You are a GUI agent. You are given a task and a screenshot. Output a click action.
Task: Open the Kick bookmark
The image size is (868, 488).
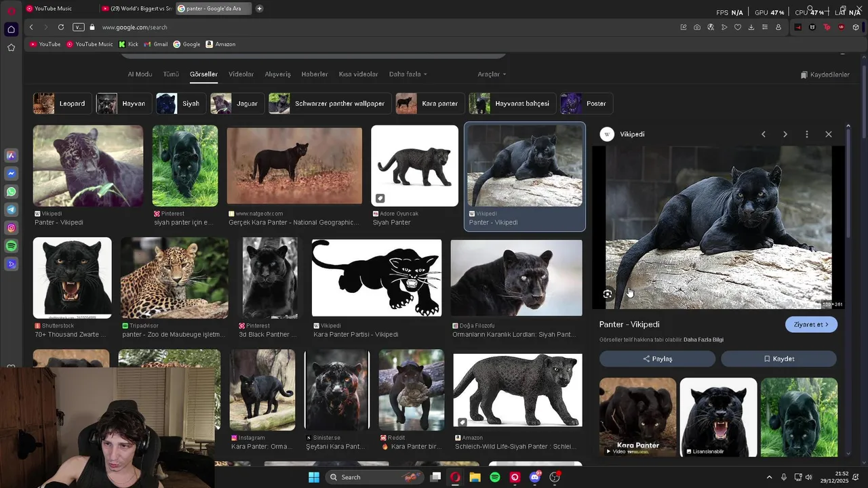128,44
